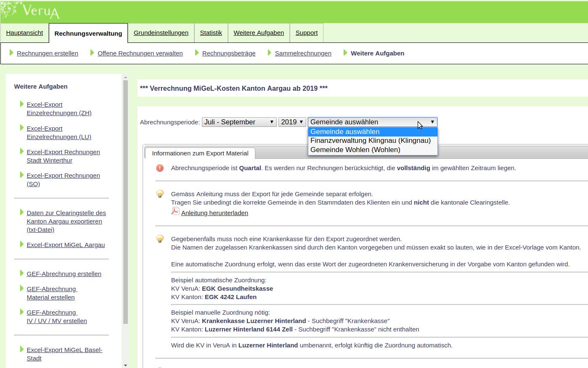
Task: Click green arrow before Rechnungen erstellen
Action: pos(12,53)
